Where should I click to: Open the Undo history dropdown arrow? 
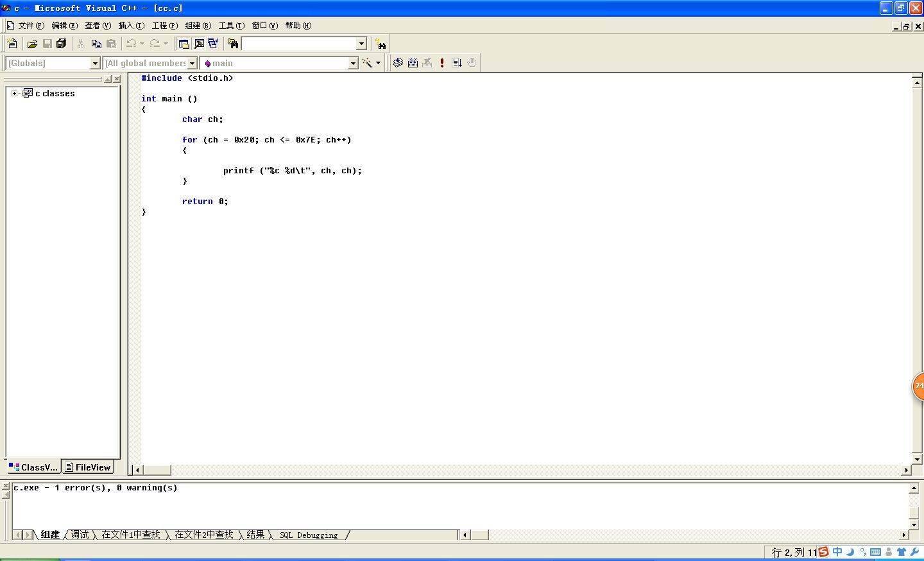pos(142,44)
